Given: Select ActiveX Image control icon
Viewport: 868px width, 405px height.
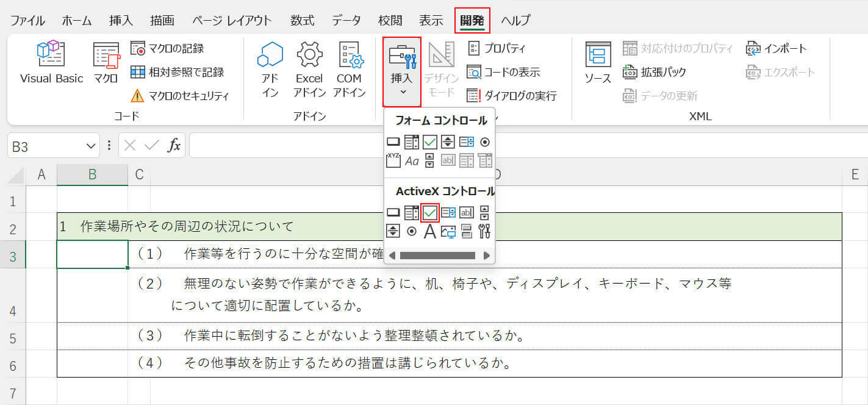Looking at the screenshot, I should (x=448, y=231).
